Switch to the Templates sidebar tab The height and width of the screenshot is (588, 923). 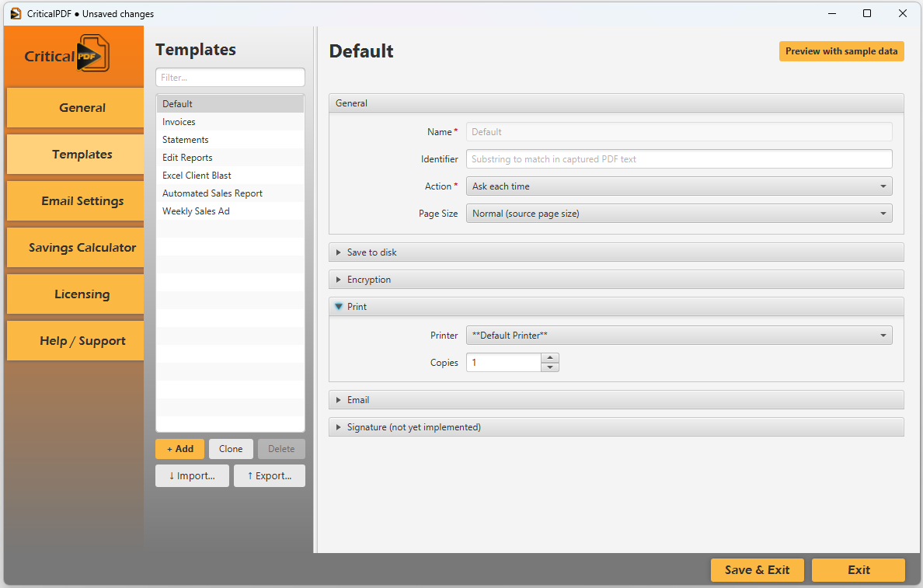click(75, 155)
